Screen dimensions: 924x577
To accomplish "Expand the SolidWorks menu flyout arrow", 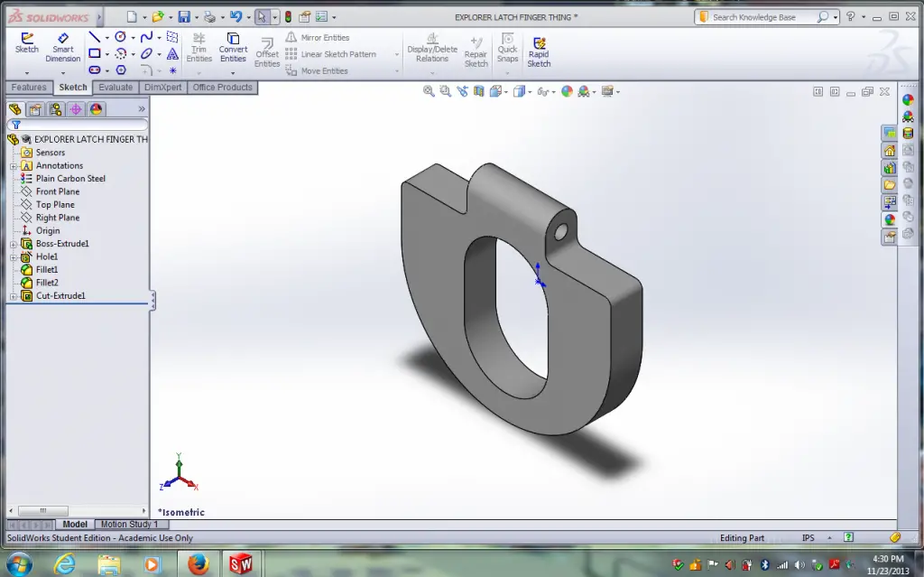I will [x=99, y=17].
